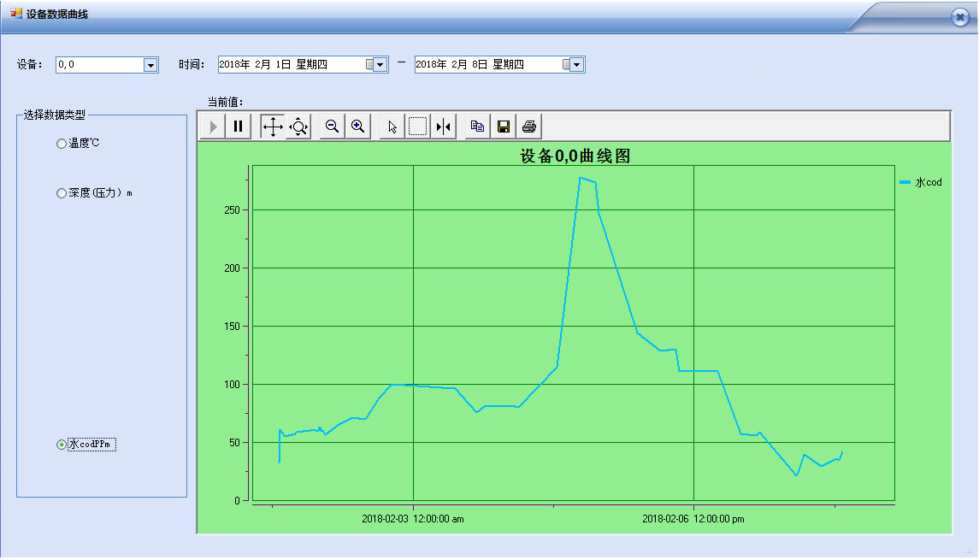Click the x-axis label 2018-02-03 12:00:00 am
979x560 pixels.
(x=413, y=519)
